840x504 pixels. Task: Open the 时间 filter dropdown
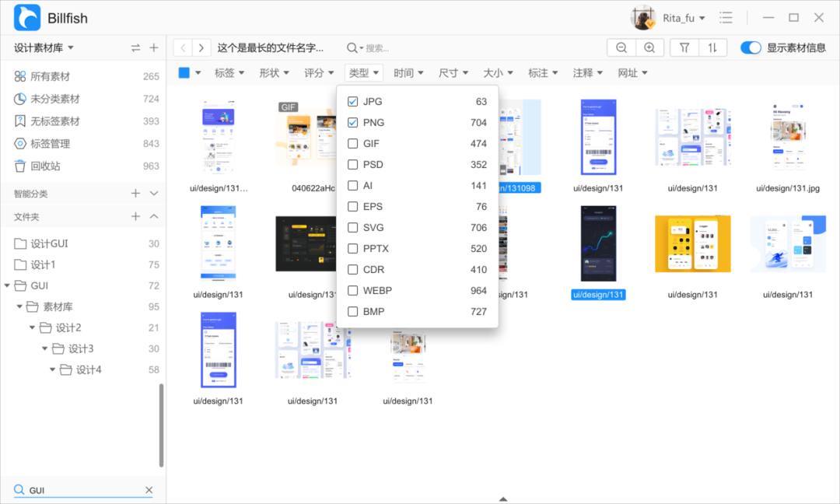tap(408, 73)
